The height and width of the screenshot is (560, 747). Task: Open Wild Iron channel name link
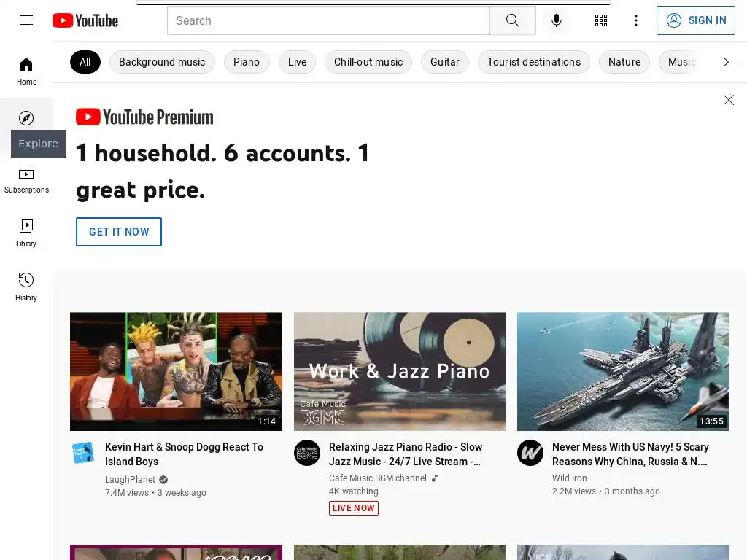point(569,478)
